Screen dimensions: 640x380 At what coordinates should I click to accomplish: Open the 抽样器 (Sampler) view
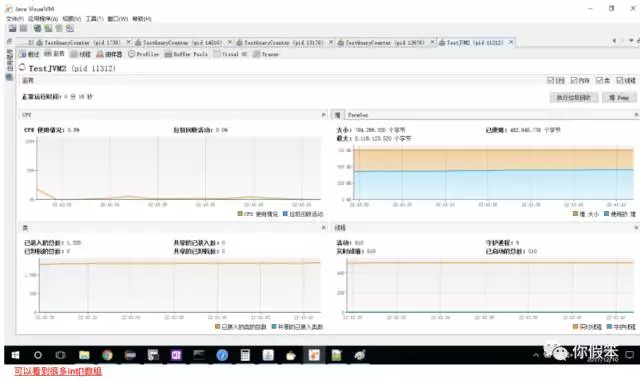109,54
